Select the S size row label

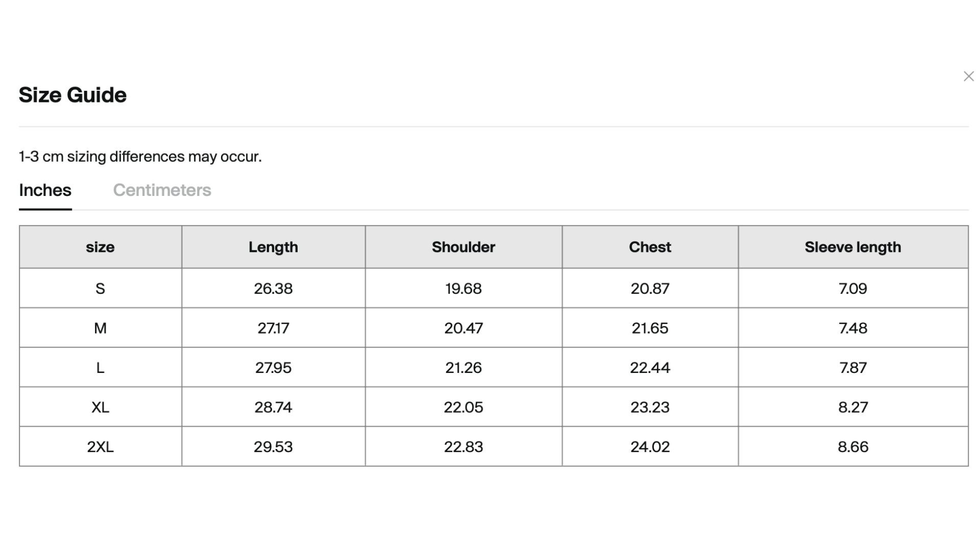click(100, 289)
